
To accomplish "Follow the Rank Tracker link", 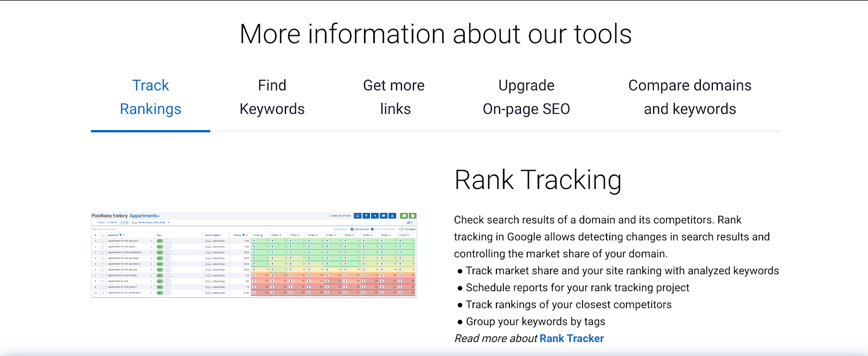I will (571, 339).
